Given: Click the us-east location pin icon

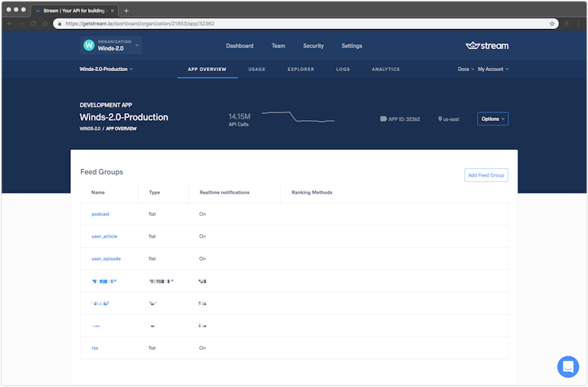Looking at the screenshot, I should coord(440,119).
